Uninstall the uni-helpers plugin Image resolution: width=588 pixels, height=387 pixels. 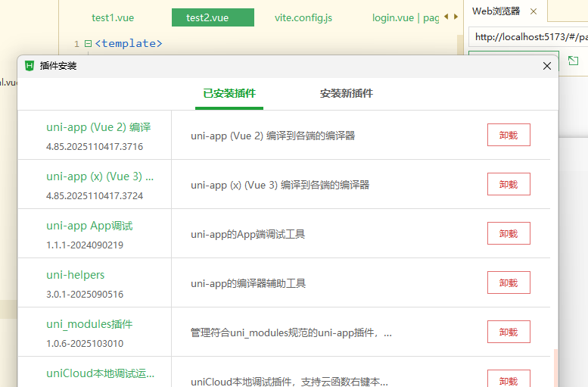509,282
